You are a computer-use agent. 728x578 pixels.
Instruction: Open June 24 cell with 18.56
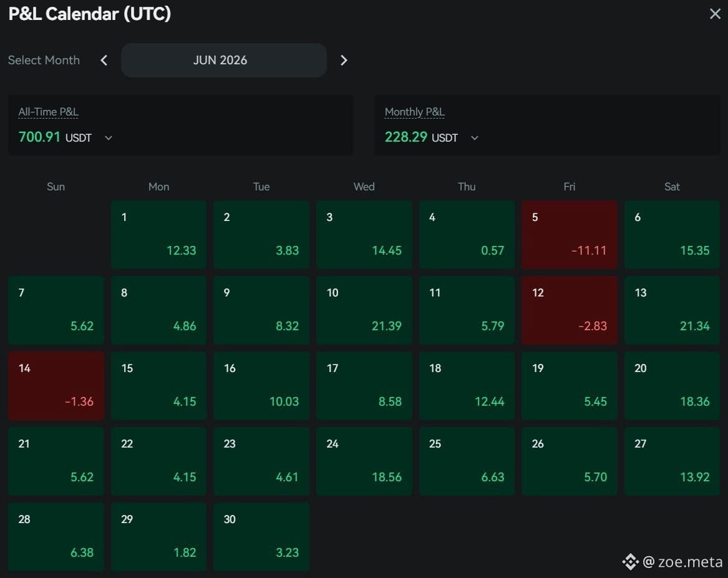(x=364, y=461)
